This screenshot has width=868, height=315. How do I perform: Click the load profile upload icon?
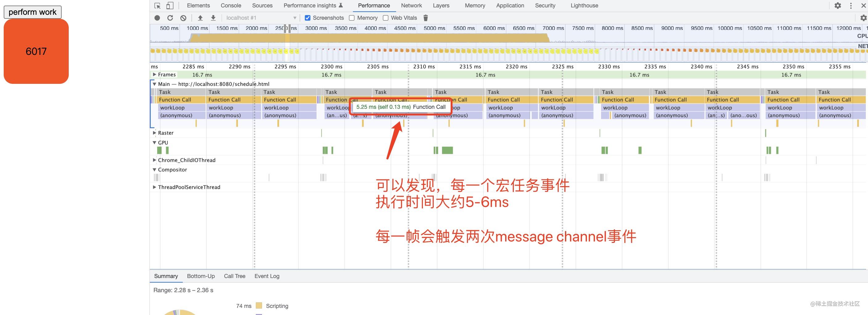click(200, 18)
